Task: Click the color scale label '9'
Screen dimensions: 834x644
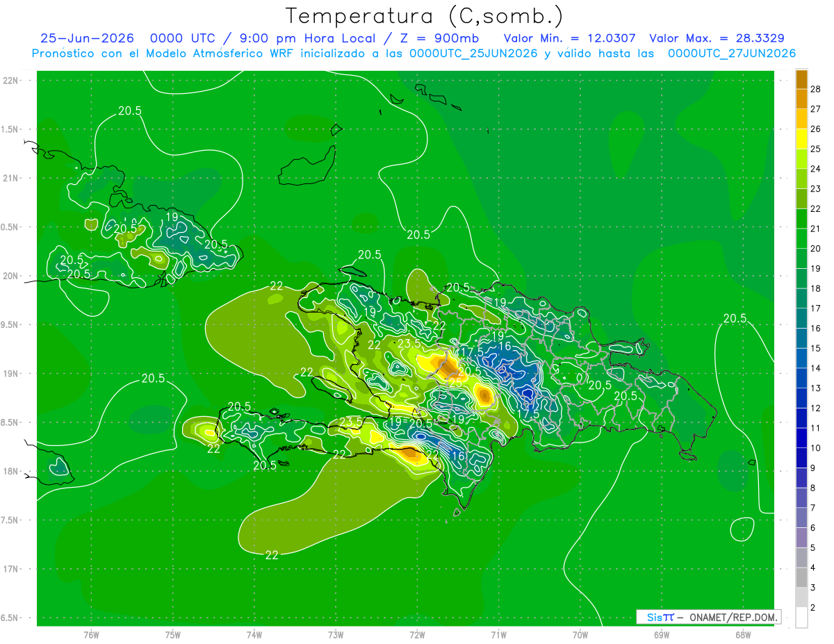Action: [813, 468]
